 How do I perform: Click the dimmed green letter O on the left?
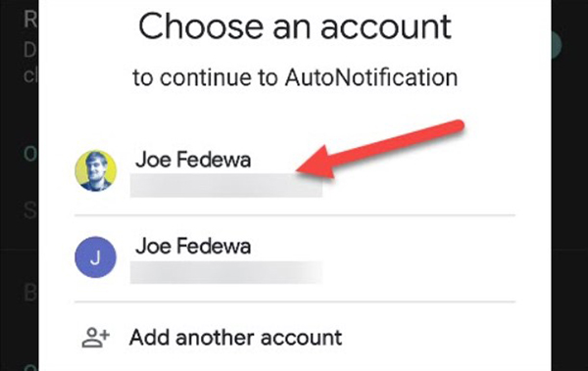[x=30, y=154]
